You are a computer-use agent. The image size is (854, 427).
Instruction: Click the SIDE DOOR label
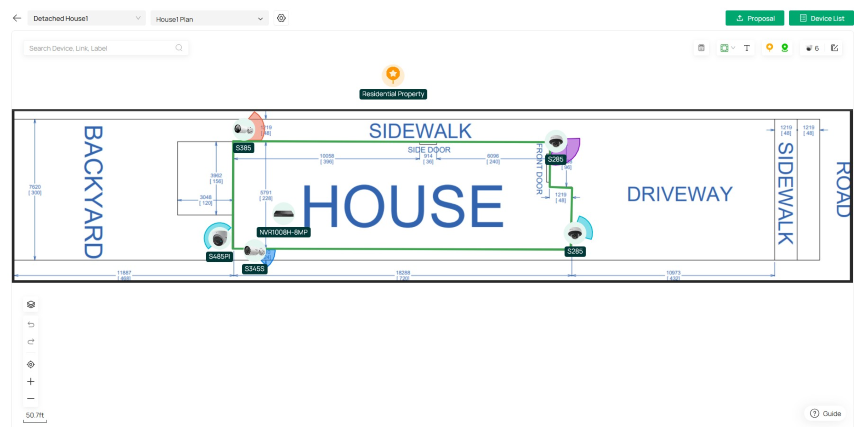point(429,150)
